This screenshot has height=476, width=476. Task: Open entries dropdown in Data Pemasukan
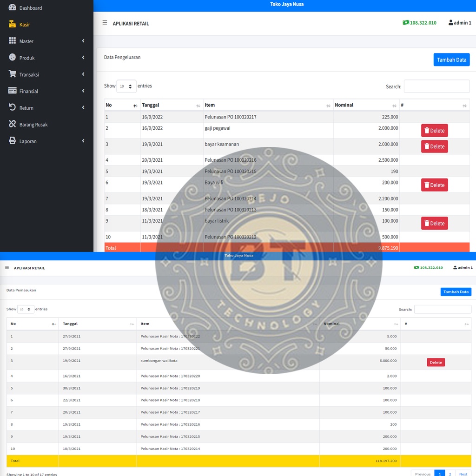coord(26,309)
